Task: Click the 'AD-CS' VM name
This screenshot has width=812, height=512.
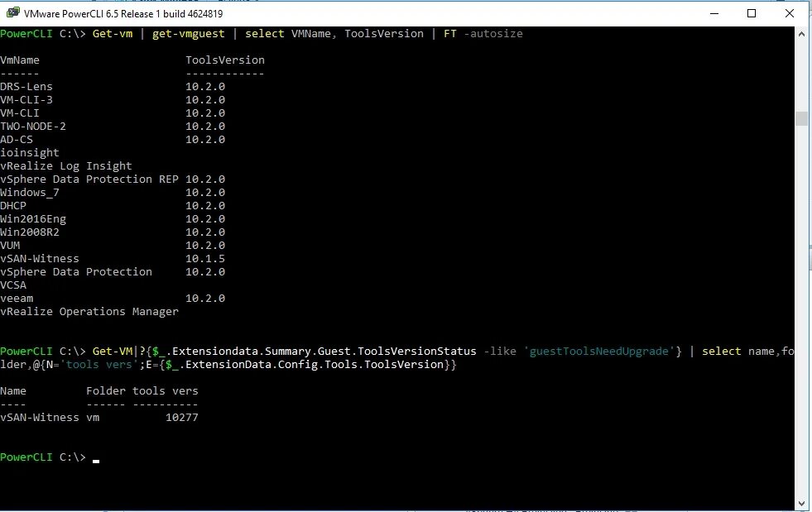Action: (17, 139)
